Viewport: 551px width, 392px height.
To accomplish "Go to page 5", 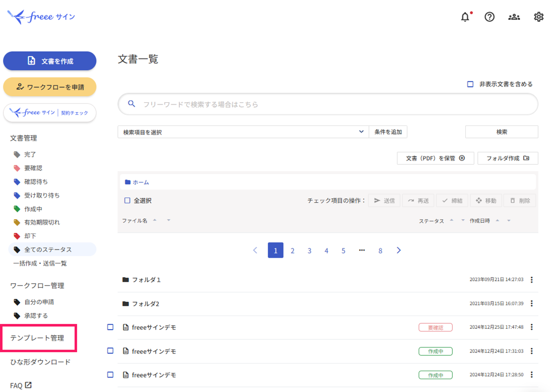I will (343, 250).
